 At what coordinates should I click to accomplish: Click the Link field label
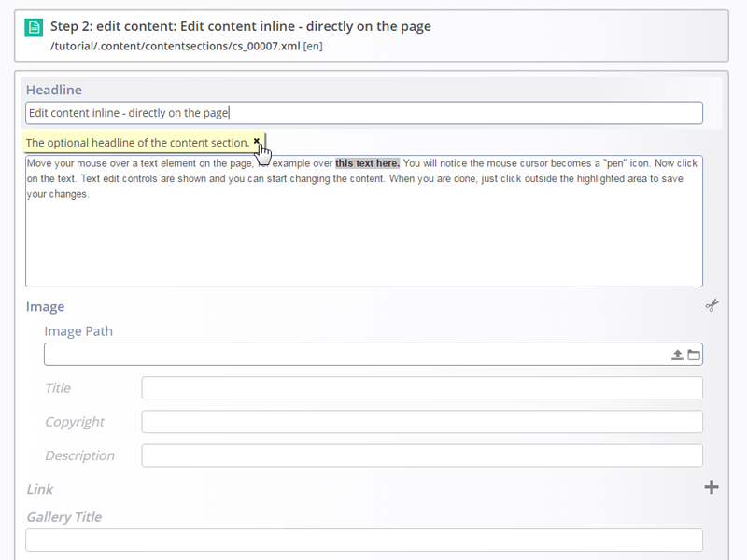click(x=39, y=489)
